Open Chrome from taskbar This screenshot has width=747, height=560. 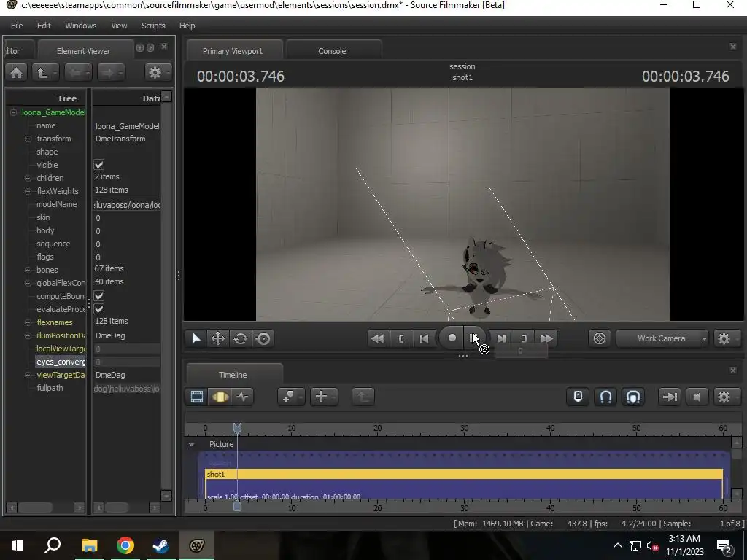pyautogui.click(x=125, y=545)
